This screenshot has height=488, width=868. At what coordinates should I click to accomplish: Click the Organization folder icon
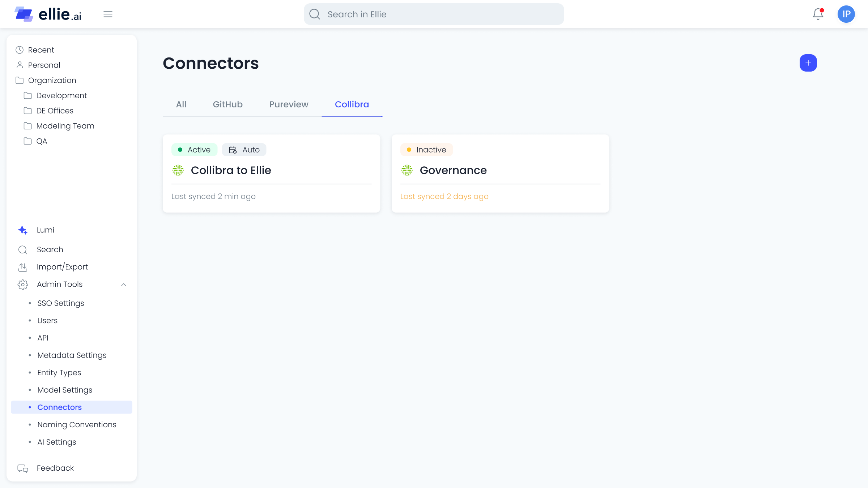(20, 80)
